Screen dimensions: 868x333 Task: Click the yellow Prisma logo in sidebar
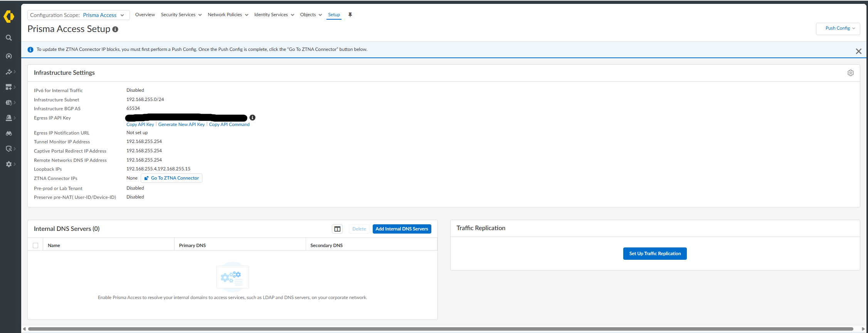point(9,17)
